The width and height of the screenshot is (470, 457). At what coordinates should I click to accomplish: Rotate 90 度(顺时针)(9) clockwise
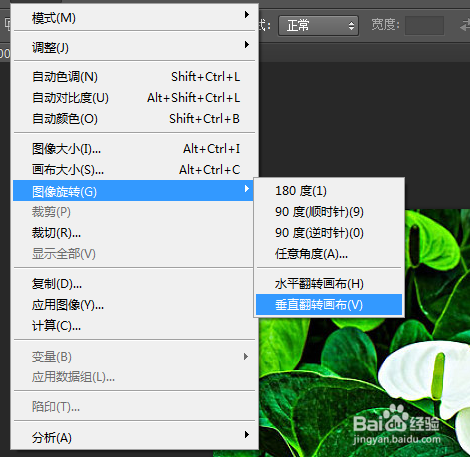pos(329,212)
